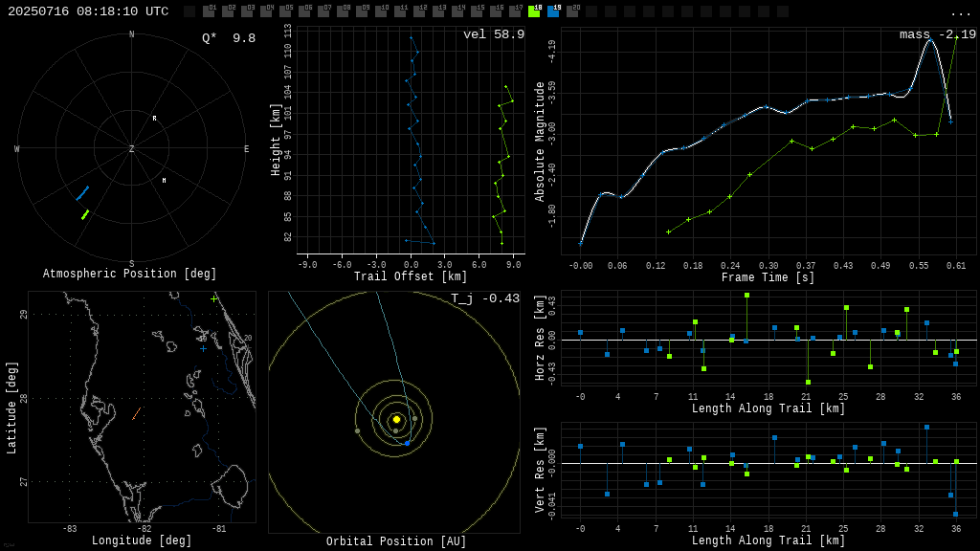Select station box 03 in top strip

coord(247,11)
